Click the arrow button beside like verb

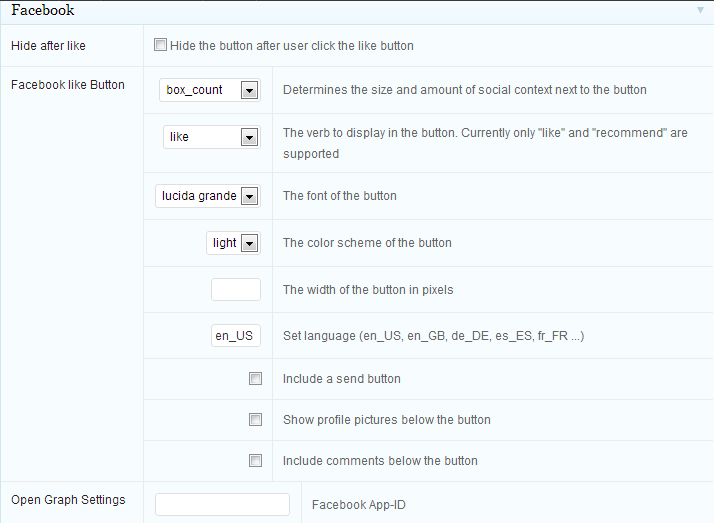[249, 137]
